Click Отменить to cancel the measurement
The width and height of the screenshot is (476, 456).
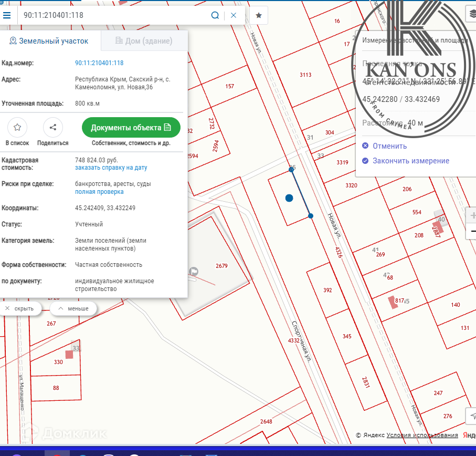[389, 146]
